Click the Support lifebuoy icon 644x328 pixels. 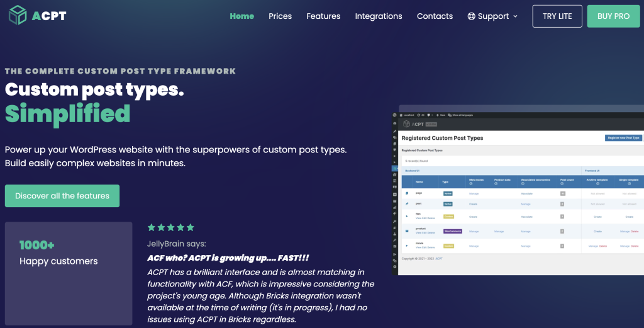(x=472, y=16)
